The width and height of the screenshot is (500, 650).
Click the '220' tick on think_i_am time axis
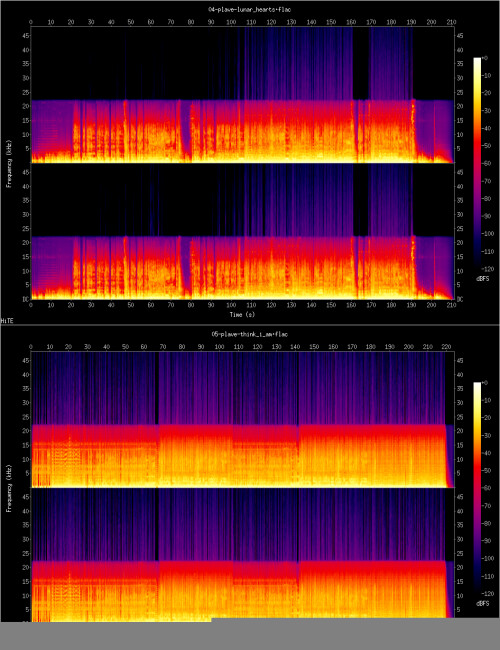[x=446, y=347]
